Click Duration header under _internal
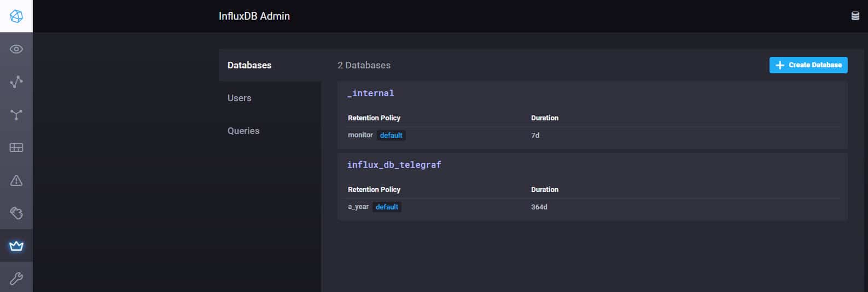The image size is (868, 292). pos(545,118)
